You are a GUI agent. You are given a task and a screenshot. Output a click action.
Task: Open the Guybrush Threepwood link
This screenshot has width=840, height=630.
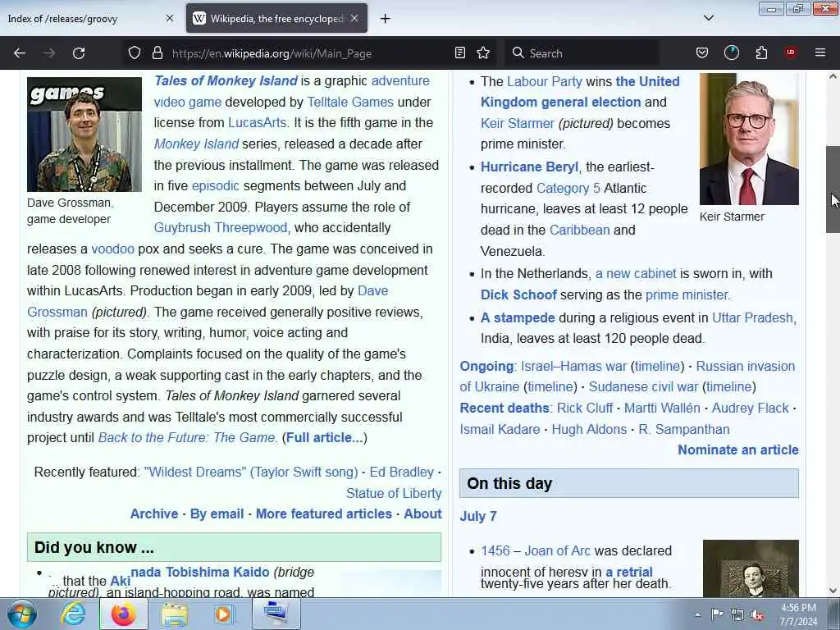[221, 228]
